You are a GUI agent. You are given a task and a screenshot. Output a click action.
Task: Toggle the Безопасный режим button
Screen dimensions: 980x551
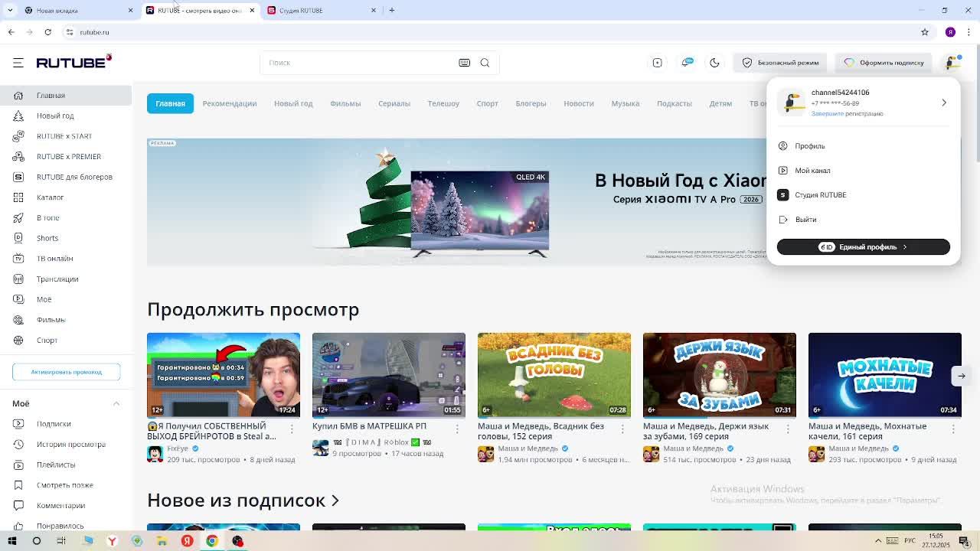pyautogui.click(x=781, y=63)
